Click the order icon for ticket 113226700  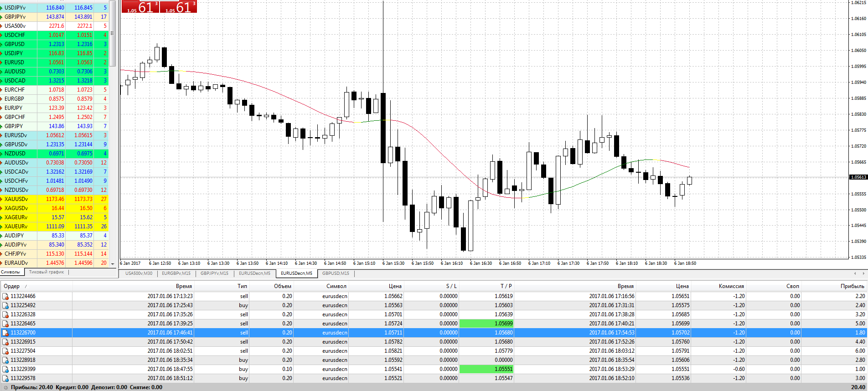tap(5, 333)
